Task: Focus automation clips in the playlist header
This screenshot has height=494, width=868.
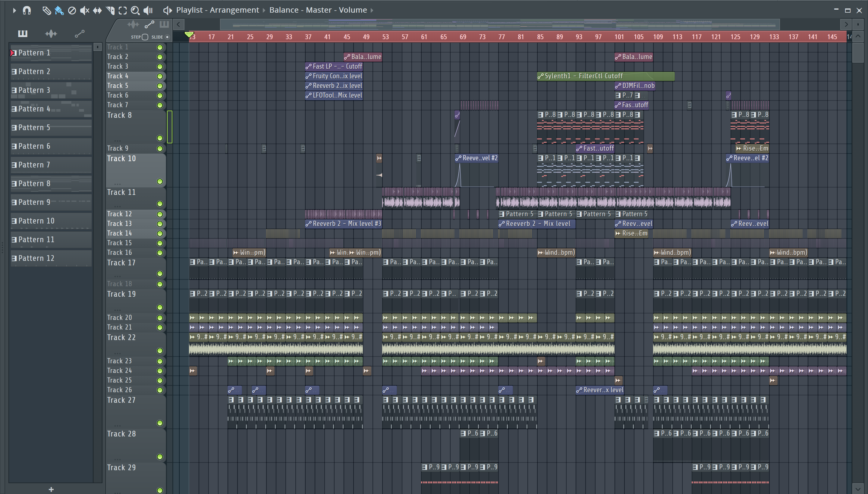Action: (x=149, y=24)
